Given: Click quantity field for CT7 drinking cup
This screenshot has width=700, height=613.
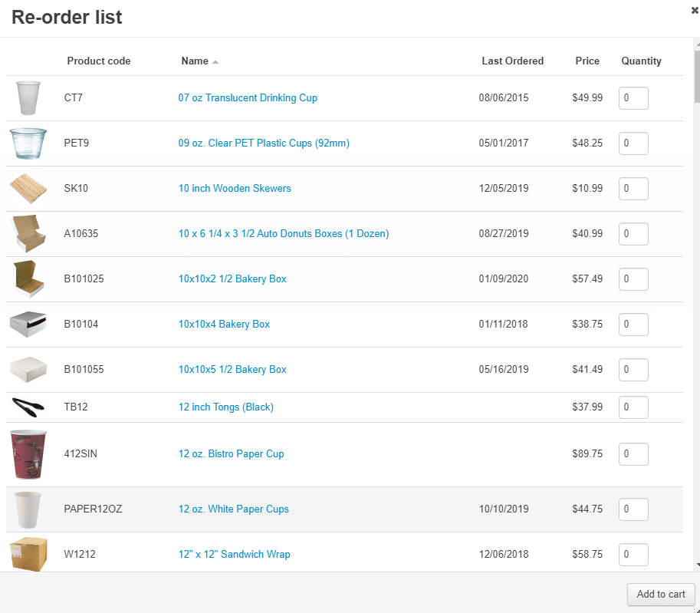Looking at the screenshot, I should coord(633,98).
